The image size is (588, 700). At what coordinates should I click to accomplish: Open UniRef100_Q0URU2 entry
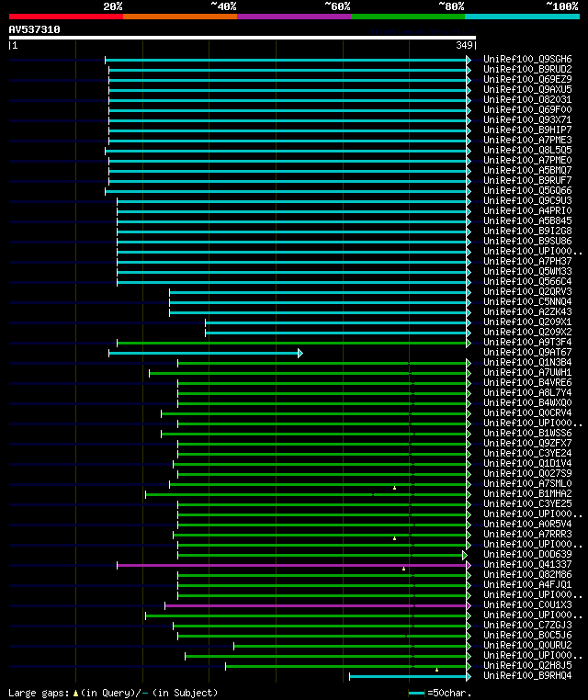click(527, 645)
